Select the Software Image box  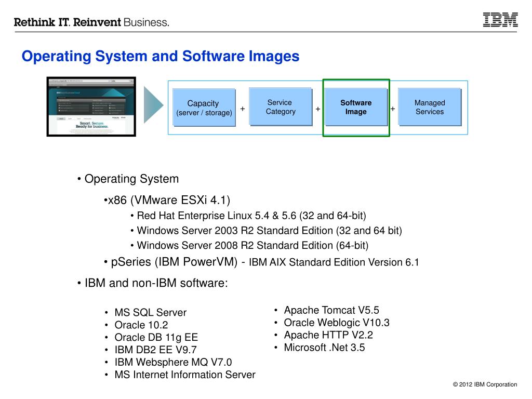coord(356,107)
